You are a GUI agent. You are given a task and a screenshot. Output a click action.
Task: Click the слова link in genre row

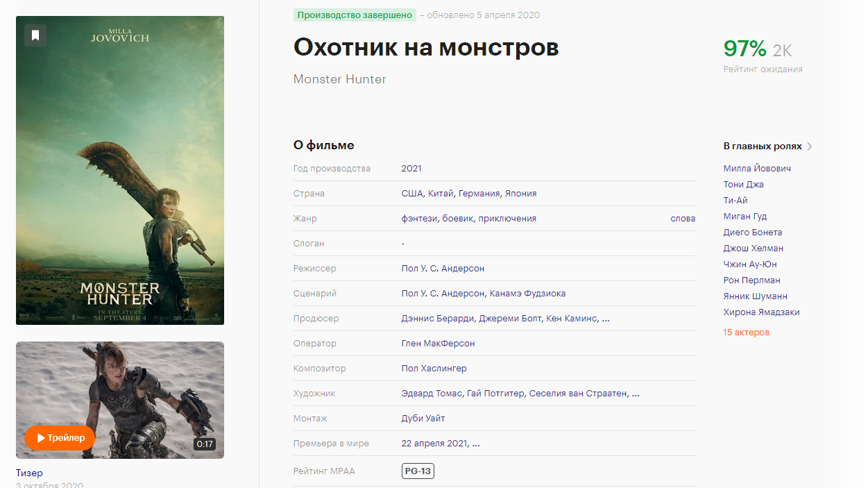pos(683,219)
